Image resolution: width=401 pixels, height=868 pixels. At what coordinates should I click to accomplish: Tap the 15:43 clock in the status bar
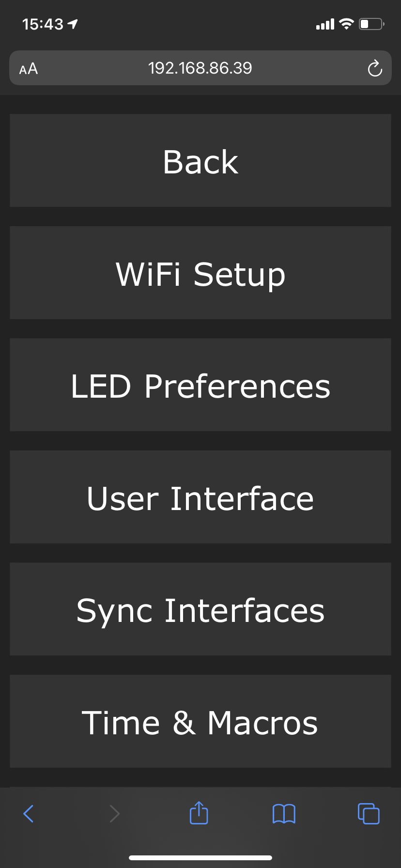pyautogui.click(x=43, y=24)
